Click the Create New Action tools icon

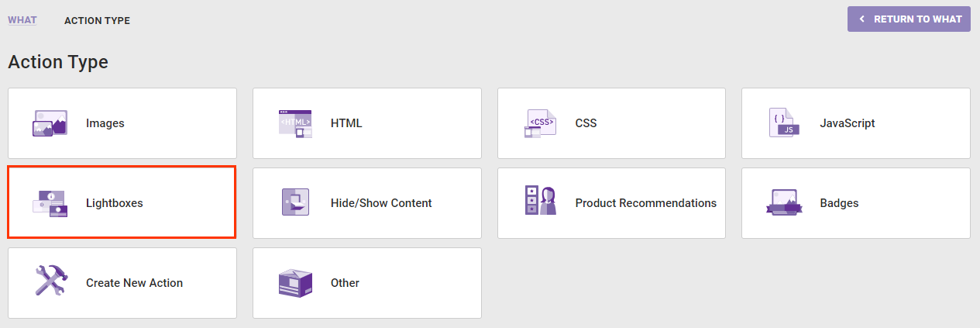pyautogui.click(x=51, y=281)
